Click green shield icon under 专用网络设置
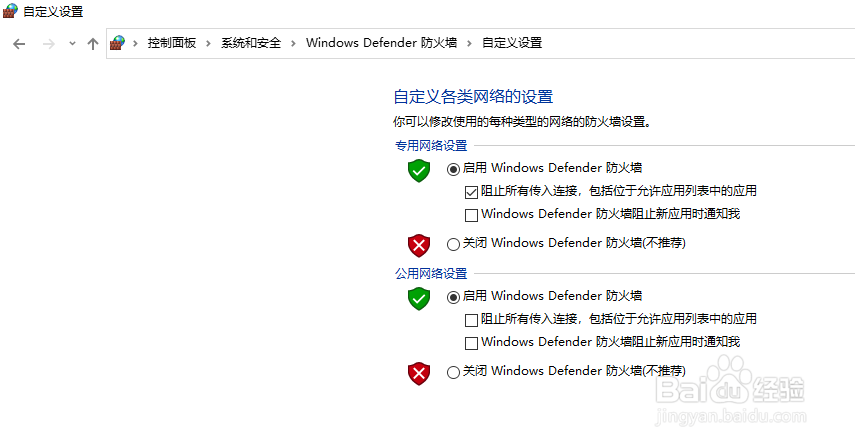Screen dimensions: 855x446 419,171
